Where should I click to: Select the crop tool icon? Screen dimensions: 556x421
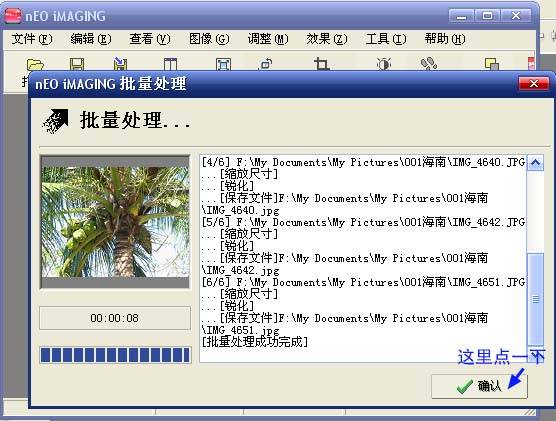(321, 64)
